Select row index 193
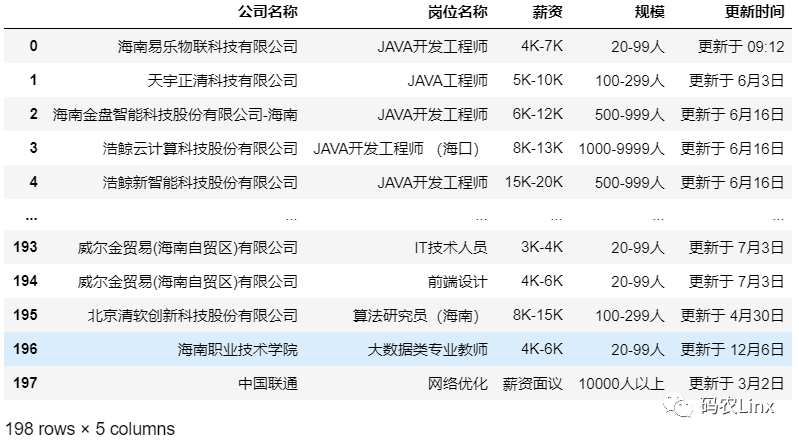This screenshot has height=440, width=799. (x=25, y=247)
